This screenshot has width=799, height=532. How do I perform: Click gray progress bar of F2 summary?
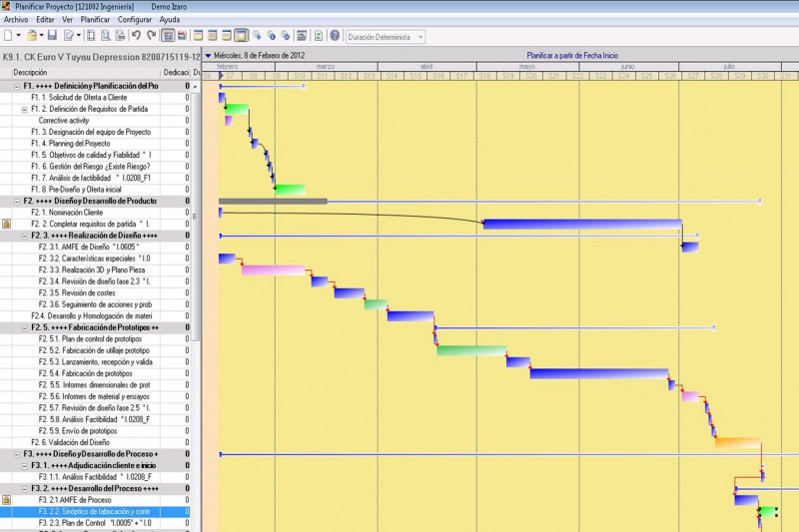tap(273, 202)
